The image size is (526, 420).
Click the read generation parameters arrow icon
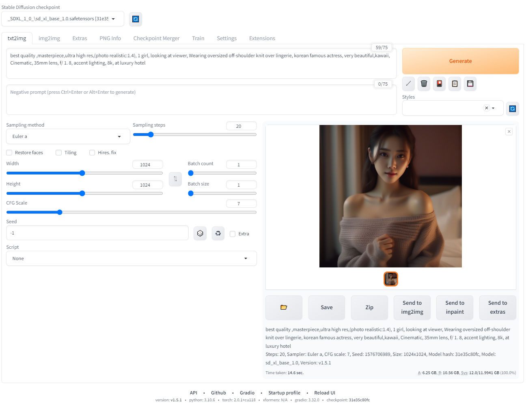pos(408,84)
